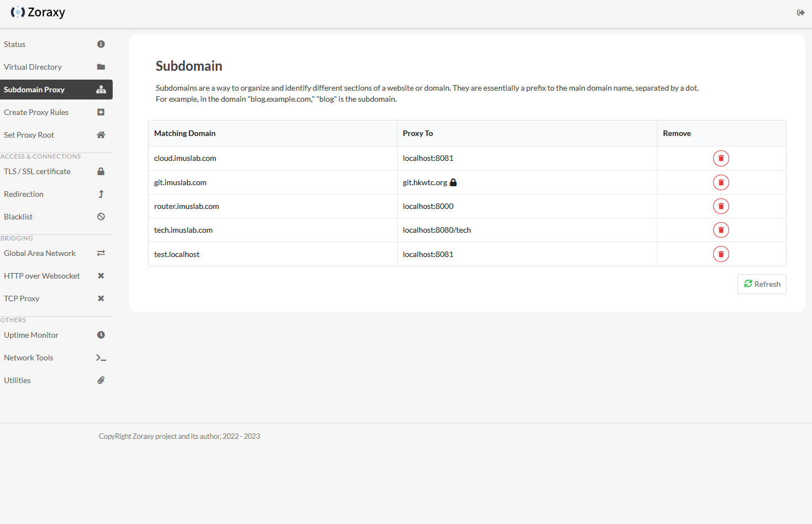This screenshot has height=524, width=812.
Task: Remove the test.localhost proxy rule
Action: pyautogui.click(x=721, y=254)
